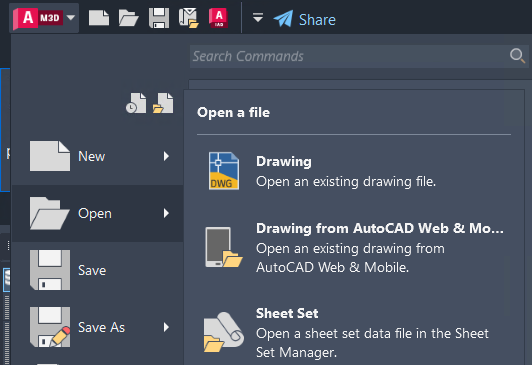Select Save in application menu
The width and height of the screenshot is (532, 365).
(x=97, y=270)
